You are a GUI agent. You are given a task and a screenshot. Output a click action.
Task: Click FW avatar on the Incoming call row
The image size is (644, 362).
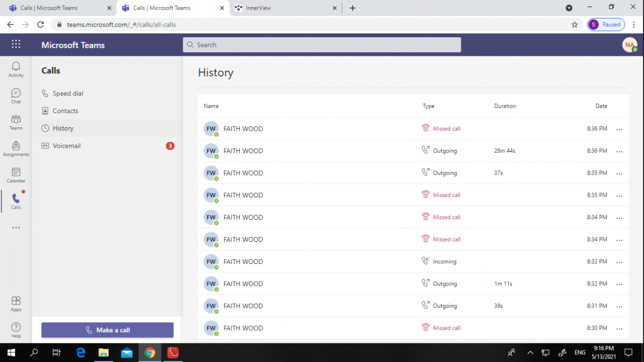[x=211, y=261]
